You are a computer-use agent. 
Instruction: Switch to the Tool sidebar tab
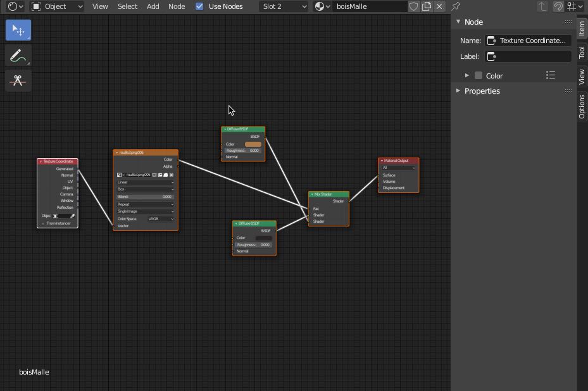coord(582,53)
